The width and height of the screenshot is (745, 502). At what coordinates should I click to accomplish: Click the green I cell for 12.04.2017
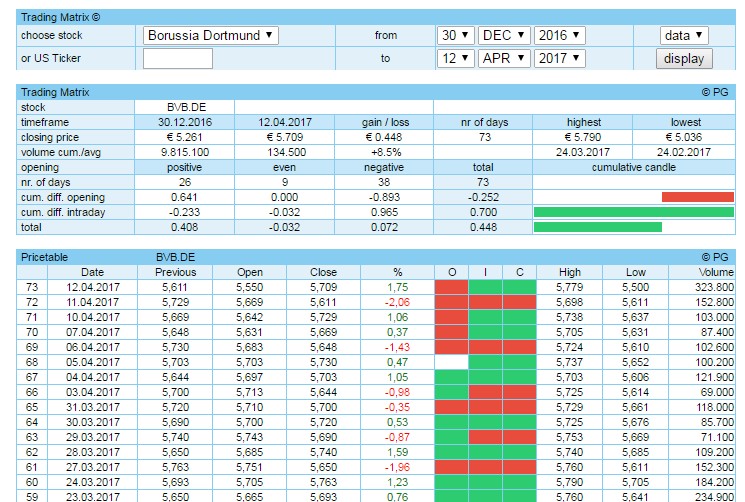click(485, 287)
